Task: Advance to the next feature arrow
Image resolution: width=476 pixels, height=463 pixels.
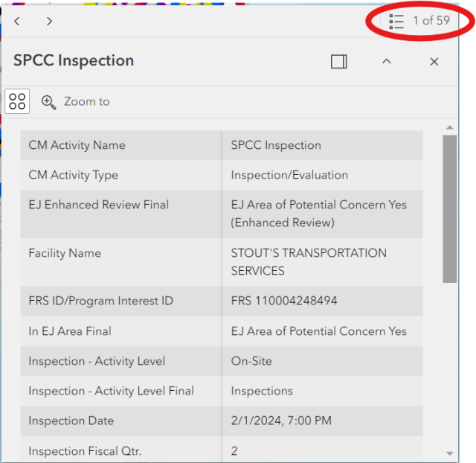Action: (x=49, y=21)
